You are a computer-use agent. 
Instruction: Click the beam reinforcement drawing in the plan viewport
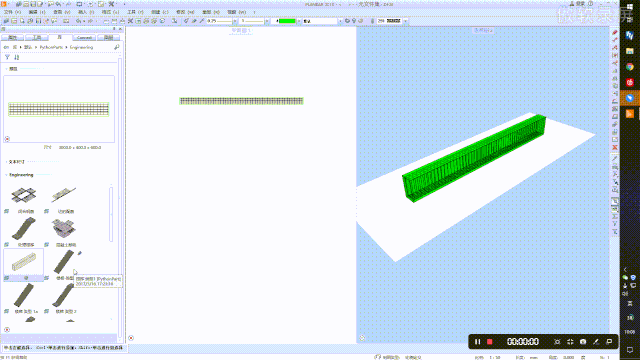tap(241, 101)
